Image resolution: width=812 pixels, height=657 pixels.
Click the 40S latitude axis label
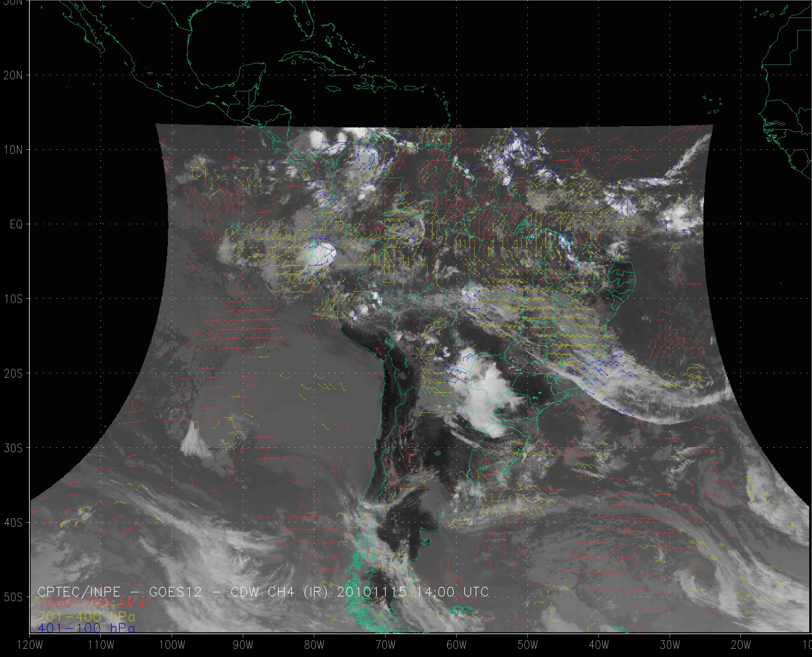point(13,523)
